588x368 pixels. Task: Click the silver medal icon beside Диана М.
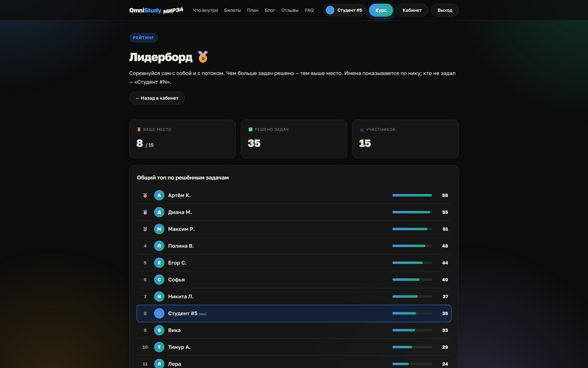click(x=145, y=212)
